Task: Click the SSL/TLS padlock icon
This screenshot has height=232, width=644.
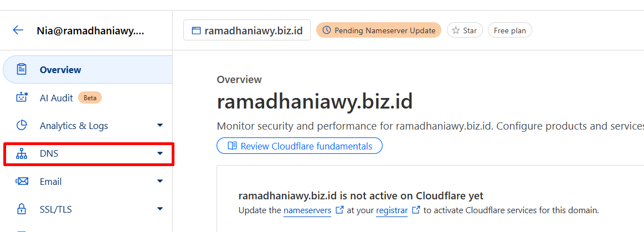Action: pyautogui.click(x=22, y=209)
